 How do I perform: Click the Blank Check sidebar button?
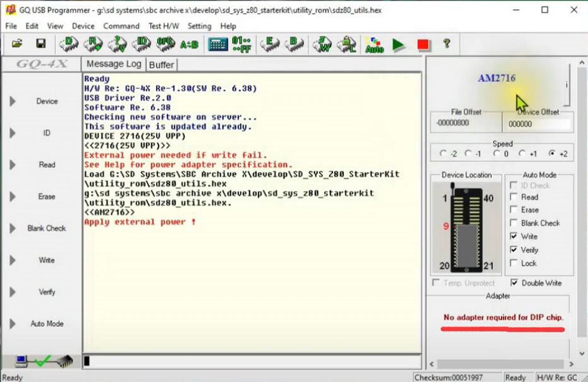coord(47,228)
